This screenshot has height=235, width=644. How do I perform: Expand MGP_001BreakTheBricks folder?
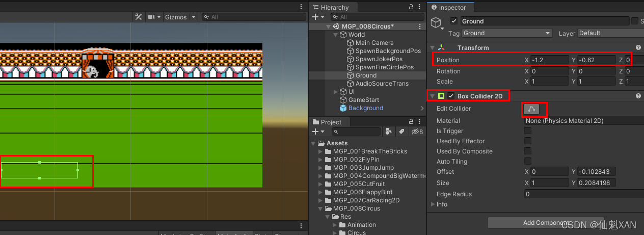320,151
